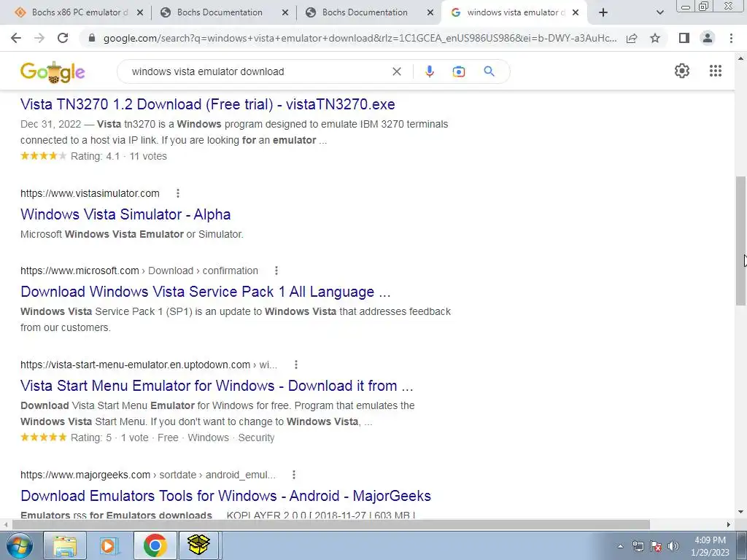Open Vista TN3270 1.2 Download result
This screenshot has width=747, height=560.
[208, 104]
